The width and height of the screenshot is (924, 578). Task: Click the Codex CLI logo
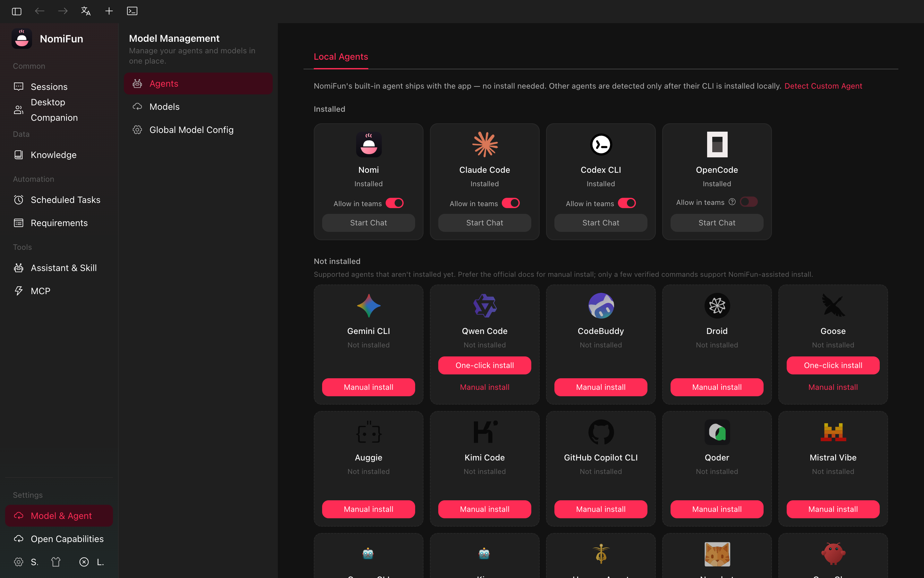(x=601, y=144)
